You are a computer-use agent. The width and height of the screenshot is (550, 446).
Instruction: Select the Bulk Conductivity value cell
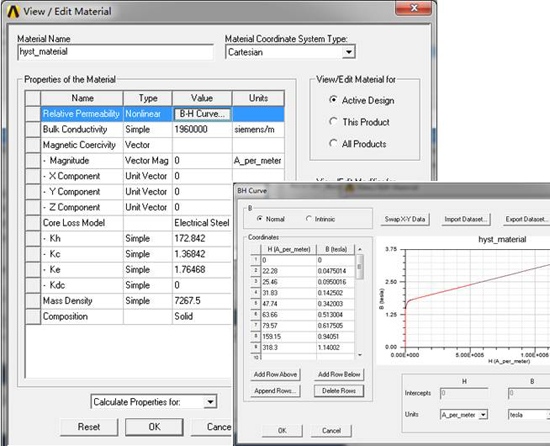pos(202,129)
